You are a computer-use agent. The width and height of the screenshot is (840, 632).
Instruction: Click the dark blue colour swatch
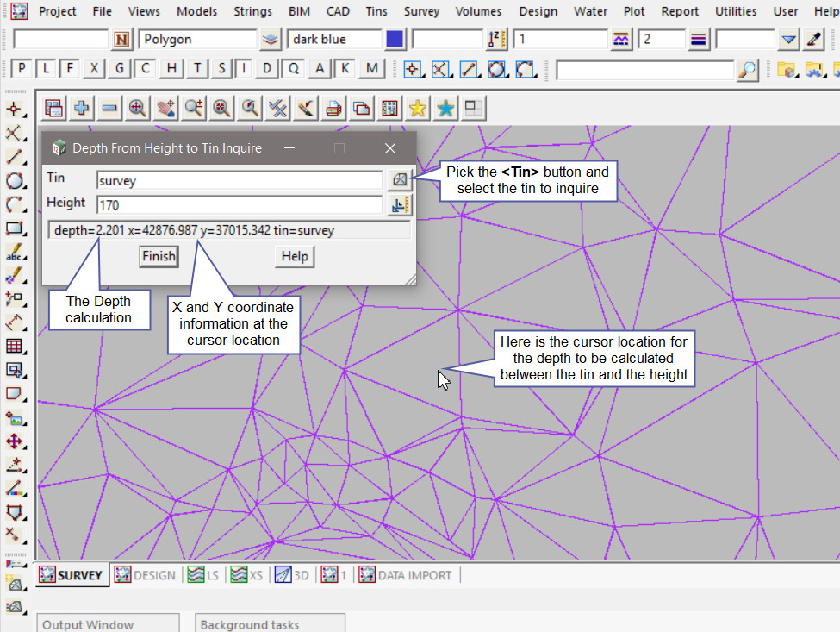coord(395,40)
